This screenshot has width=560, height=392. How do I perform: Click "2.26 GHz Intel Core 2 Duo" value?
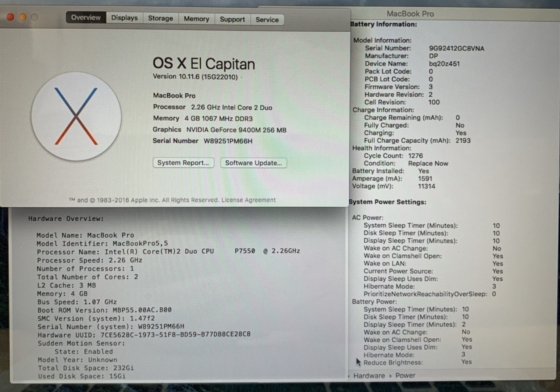[x=231, y=107]
